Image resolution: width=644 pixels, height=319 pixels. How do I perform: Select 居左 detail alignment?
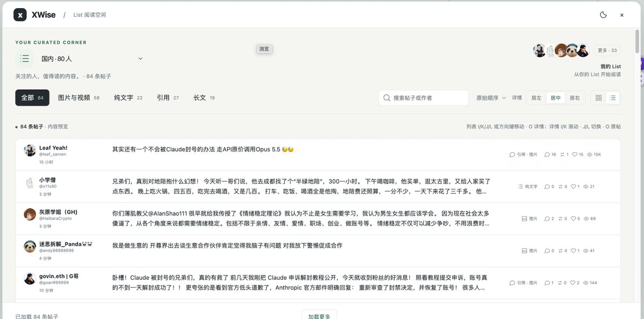(x=537, y=98)
